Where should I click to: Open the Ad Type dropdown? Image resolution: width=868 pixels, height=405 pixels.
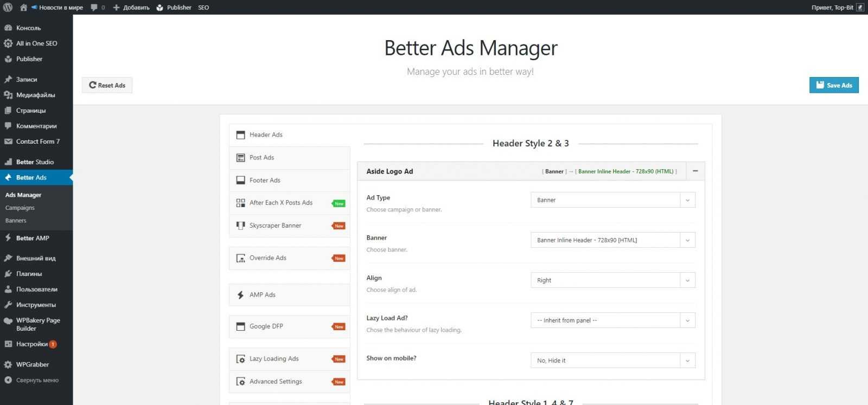(612, 200)
